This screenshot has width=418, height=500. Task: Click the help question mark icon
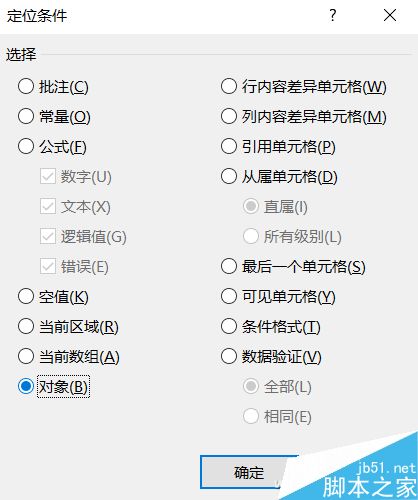(x=333, y=15)
